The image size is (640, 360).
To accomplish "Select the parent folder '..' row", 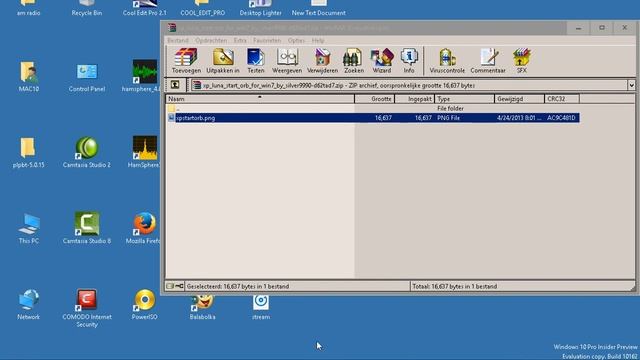I will tap(373, 109).
